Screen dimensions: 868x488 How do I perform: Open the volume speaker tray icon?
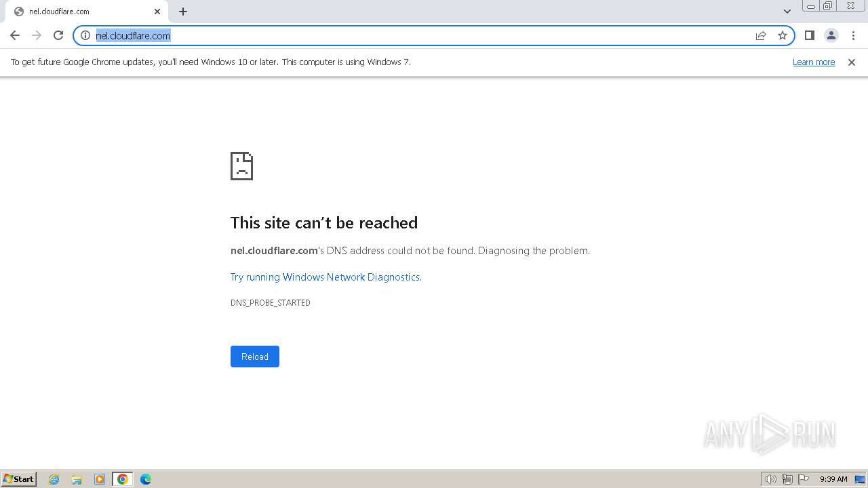pyautogui.click(x=770, y=479)
